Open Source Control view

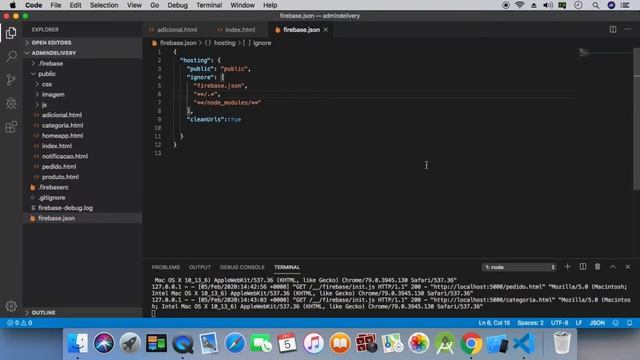(11, 80)
